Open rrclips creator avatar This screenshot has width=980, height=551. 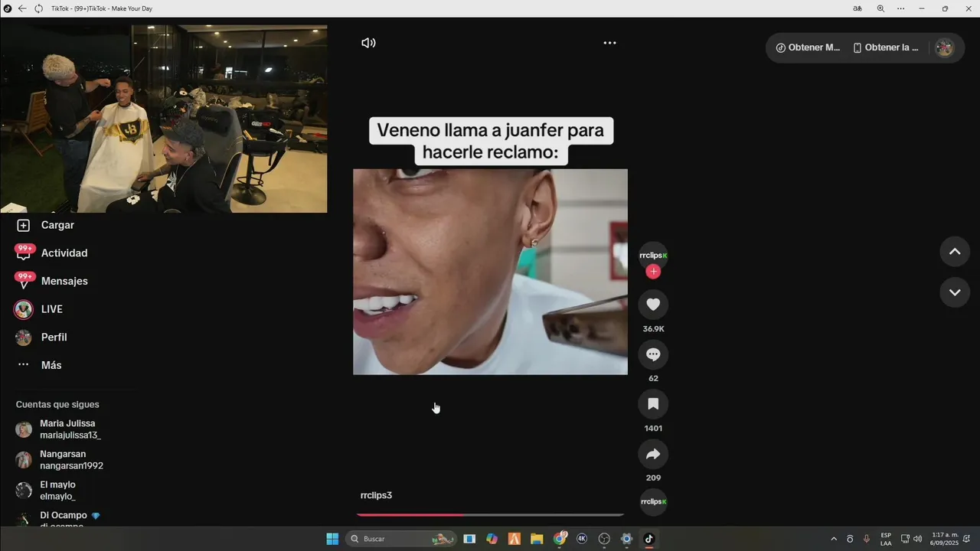coord(653,255)
